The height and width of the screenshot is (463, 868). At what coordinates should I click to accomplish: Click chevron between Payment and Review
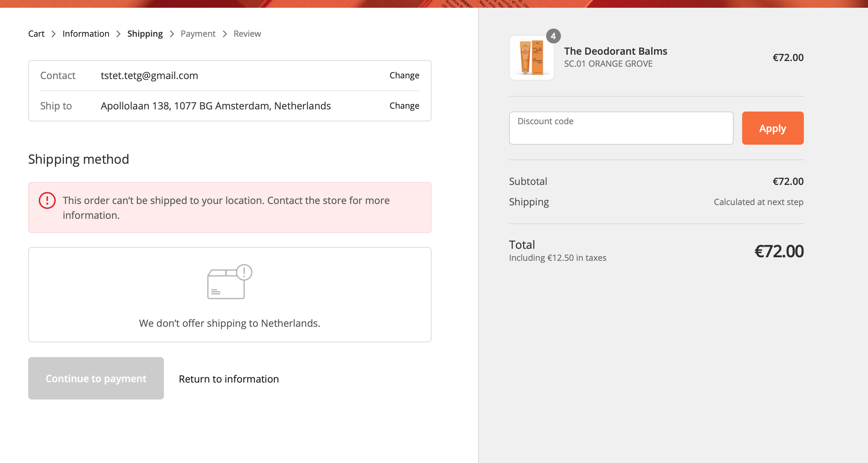pyautogui.click(x=225, y=34)
